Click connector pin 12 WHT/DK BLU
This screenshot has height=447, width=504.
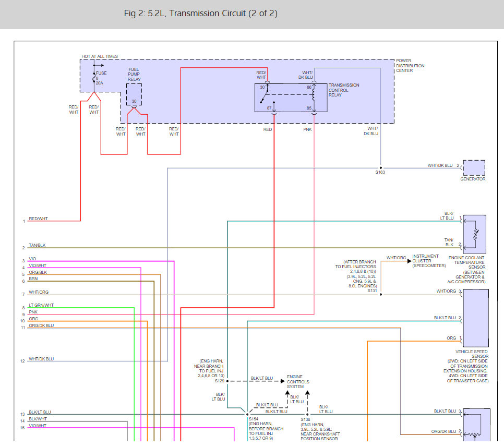pyautogui.click(x=41, y=359)
